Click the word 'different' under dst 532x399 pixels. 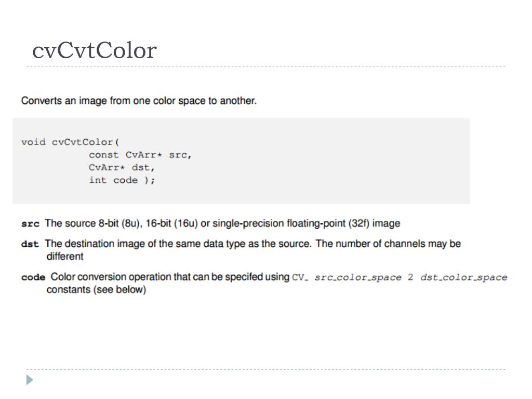tap(65, 256)
